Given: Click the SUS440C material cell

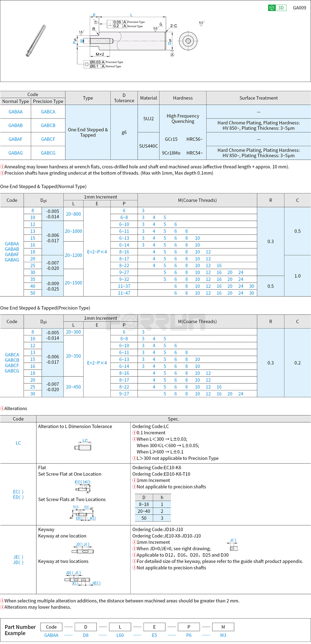Looking at the screenshot, I should (x=149, y=146).
